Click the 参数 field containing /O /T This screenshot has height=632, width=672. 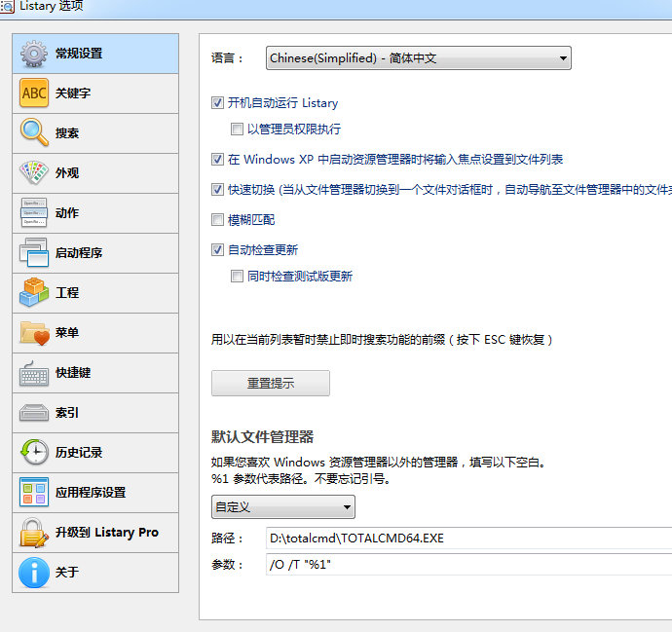click(x=468, y=565)
